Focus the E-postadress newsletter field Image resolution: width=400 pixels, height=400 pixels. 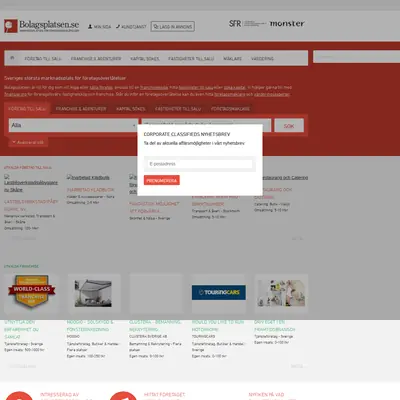tap(200, 164)
